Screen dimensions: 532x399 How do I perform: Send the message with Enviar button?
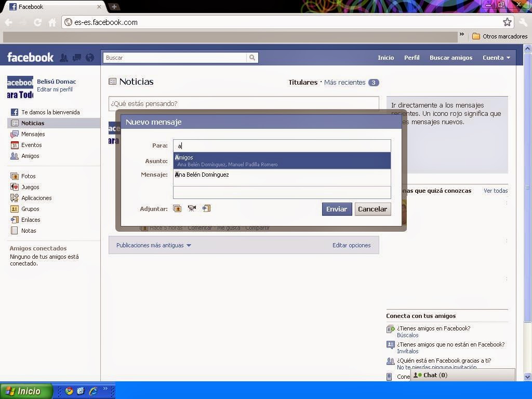click(337, 209)
